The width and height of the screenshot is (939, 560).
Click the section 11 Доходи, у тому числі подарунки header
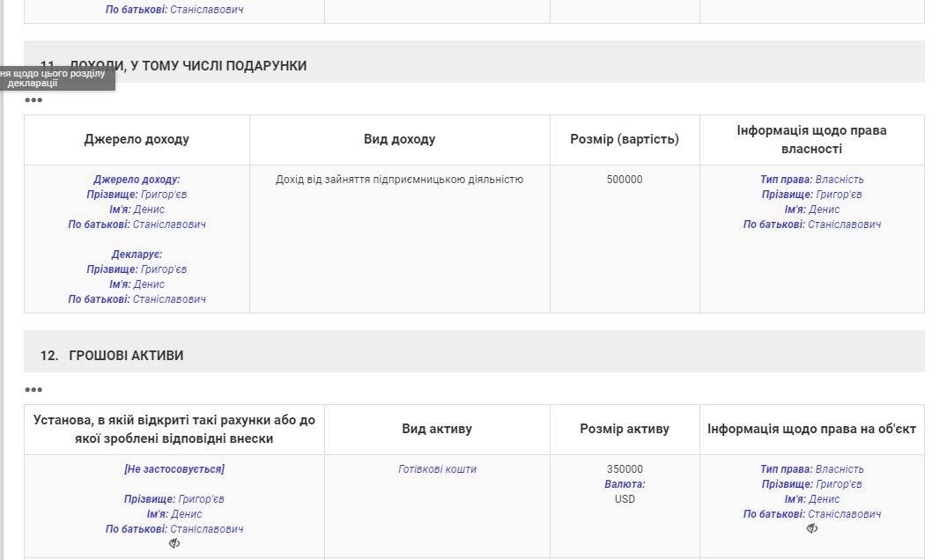tap(187, 66)
